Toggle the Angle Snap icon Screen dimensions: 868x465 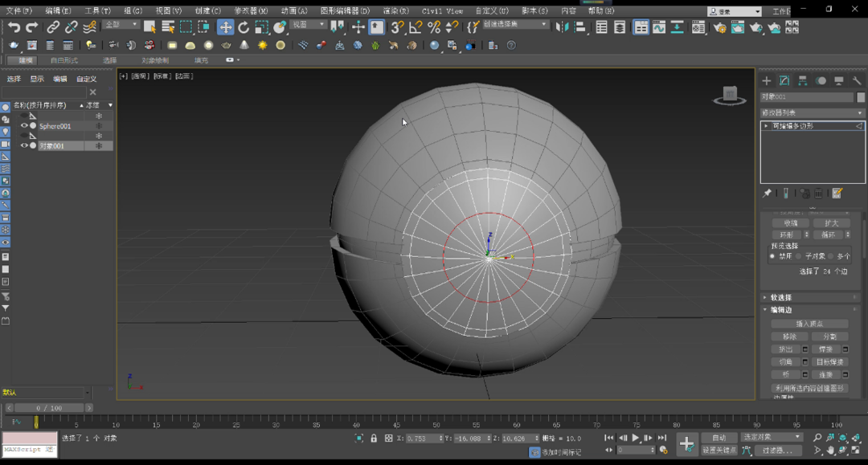point(416,27)
